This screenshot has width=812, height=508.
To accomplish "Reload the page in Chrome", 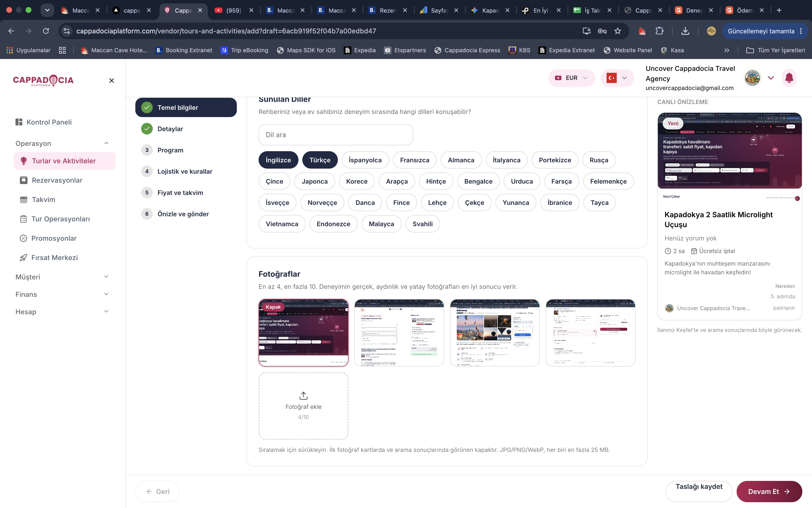I will [x=46, y=31].
